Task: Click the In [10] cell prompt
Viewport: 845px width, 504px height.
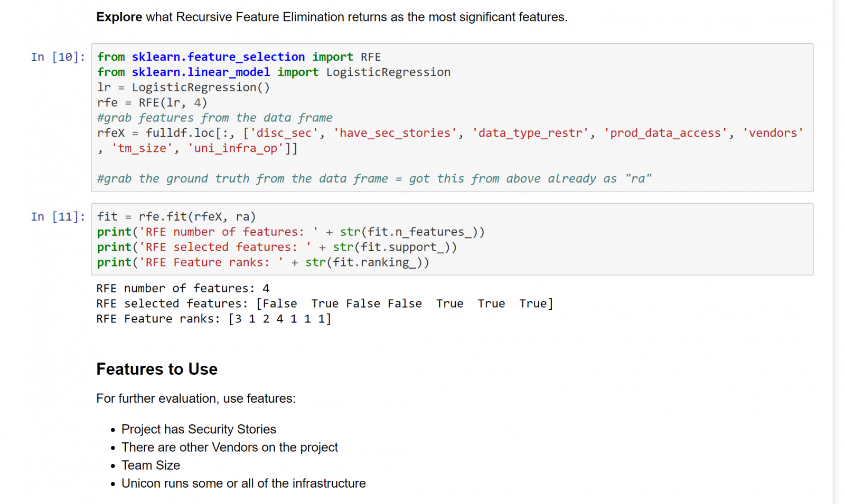Action: (x=58, y=57)
